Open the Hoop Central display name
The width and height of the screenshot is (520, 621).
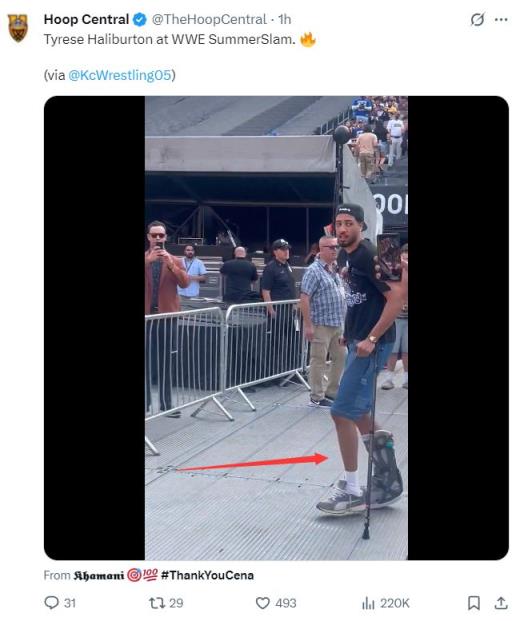(x=86, y=19)
